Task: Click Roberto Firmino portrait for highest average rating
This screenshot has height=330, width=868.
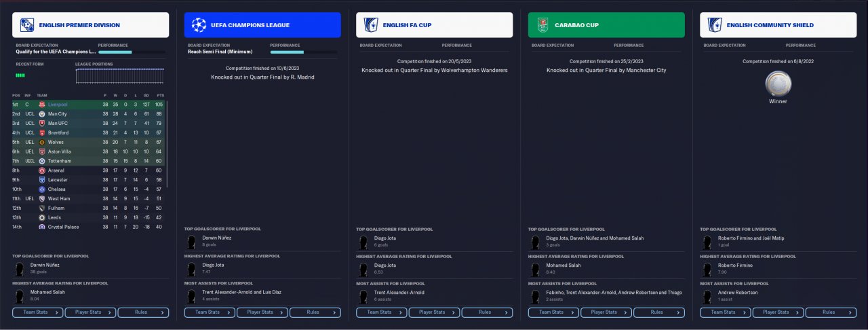Action: (706, 268)
